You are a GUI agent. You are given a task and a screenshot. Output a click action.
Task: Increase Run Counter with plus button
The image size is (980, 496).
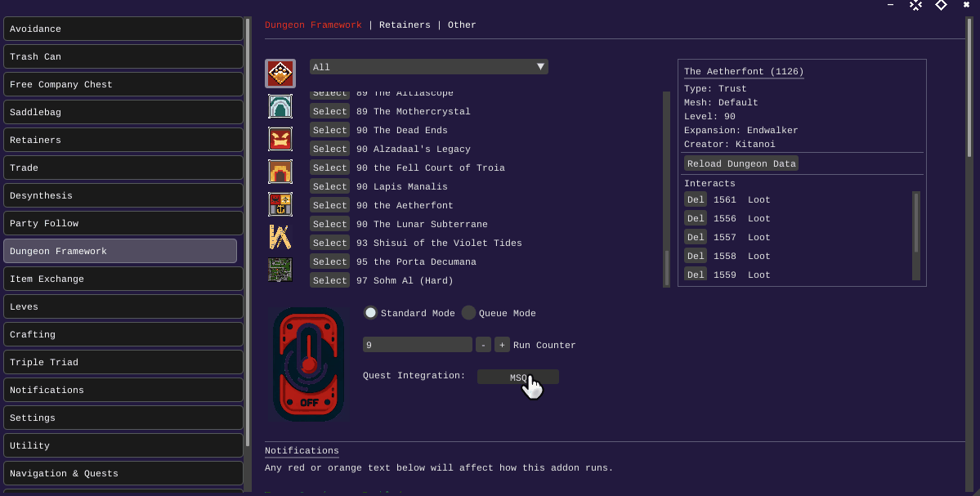pos(502,345)
